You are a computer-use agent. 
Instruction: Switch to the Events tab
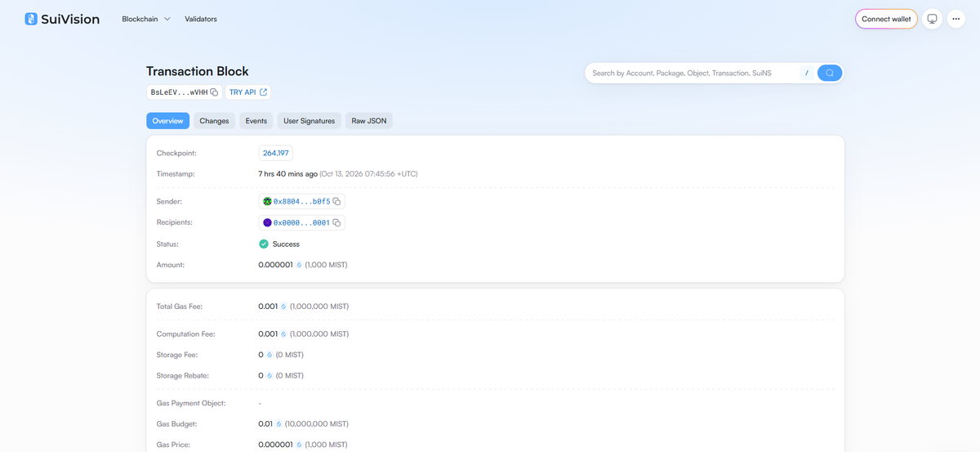pyautogui.click(x=256, y=121)
